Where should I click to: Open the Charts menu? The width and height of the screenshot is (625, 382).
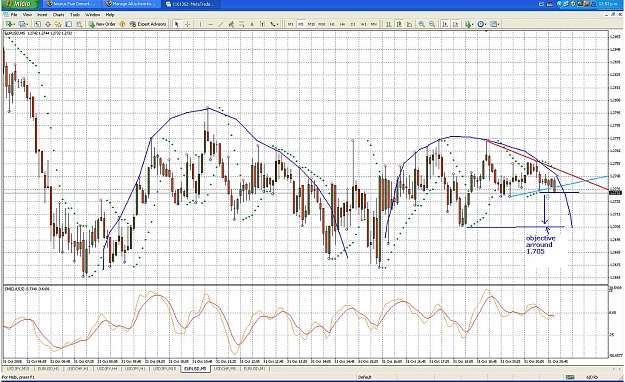tap(59, 15)
